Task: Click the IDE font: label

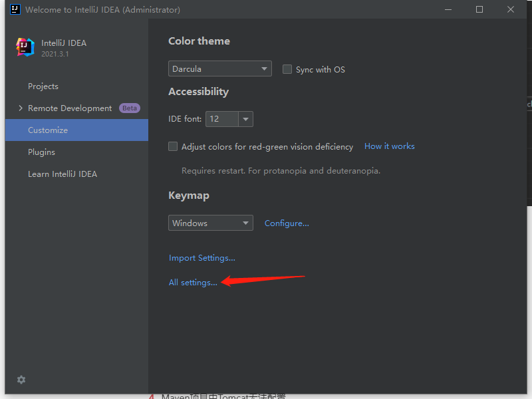Action: (185, 119)
